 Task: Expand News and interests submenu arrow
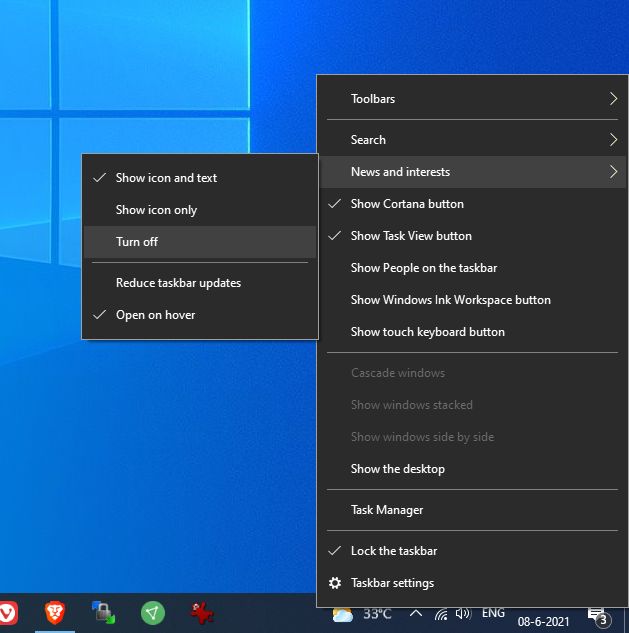pos(613,172)
